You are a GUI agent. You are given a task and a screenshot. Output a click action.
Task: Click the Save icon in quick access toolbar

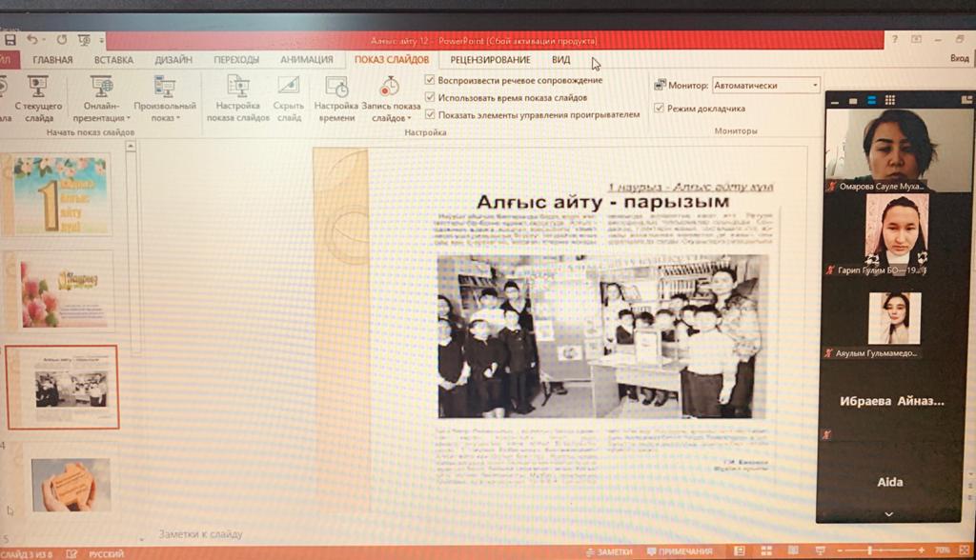[x=10, y=40]
